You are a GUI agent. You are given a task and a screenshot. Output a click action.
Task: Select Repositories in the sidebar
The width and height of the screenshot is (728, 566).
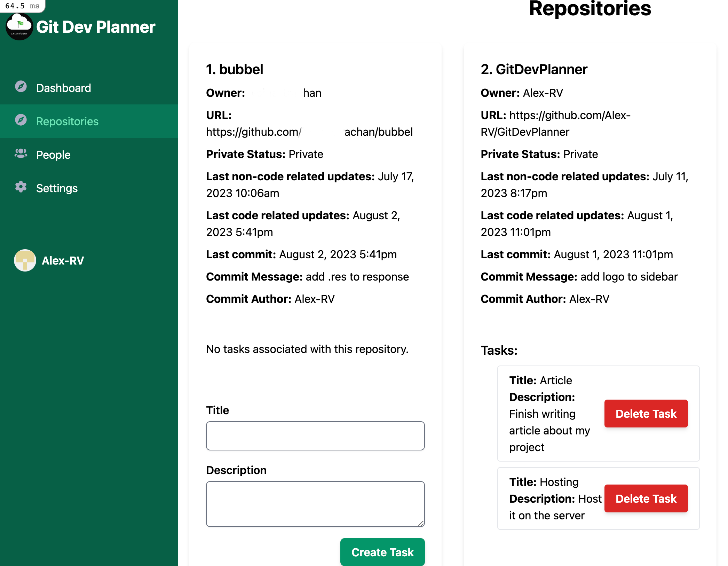pyautogui.click(x=67, y=121)
